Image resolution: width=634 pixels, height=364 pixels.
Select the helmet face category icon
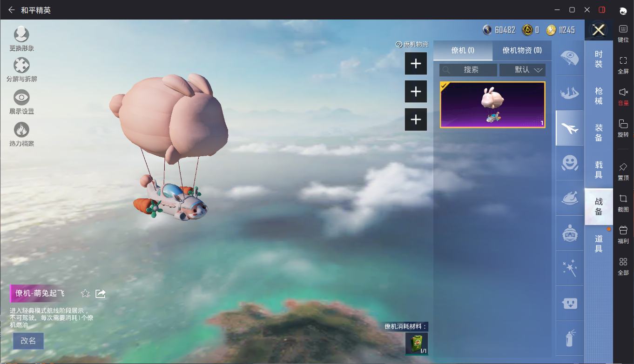(569, 233)
